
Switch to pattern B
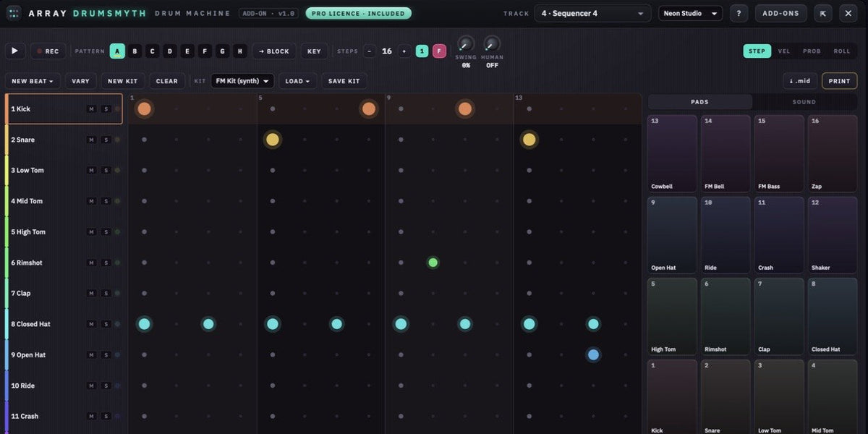click(x=135, y=51)
